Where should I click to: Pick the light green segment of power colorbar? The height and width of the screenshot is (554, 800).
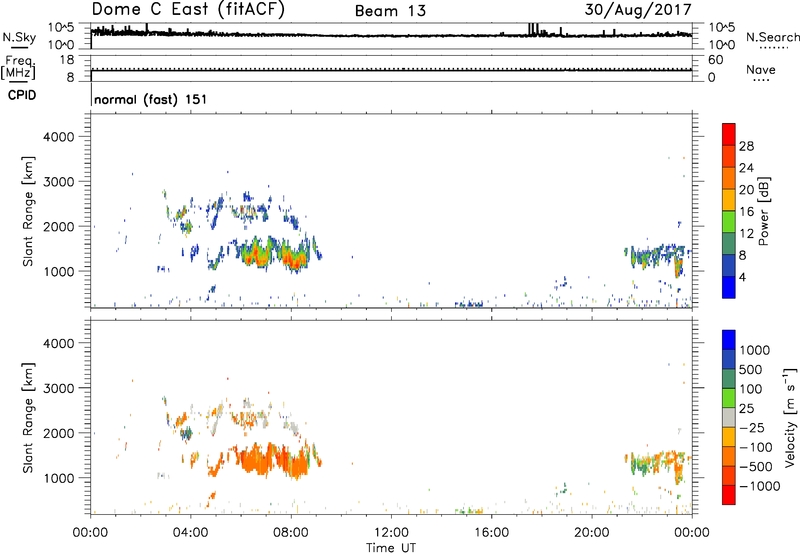coord(729,222)
